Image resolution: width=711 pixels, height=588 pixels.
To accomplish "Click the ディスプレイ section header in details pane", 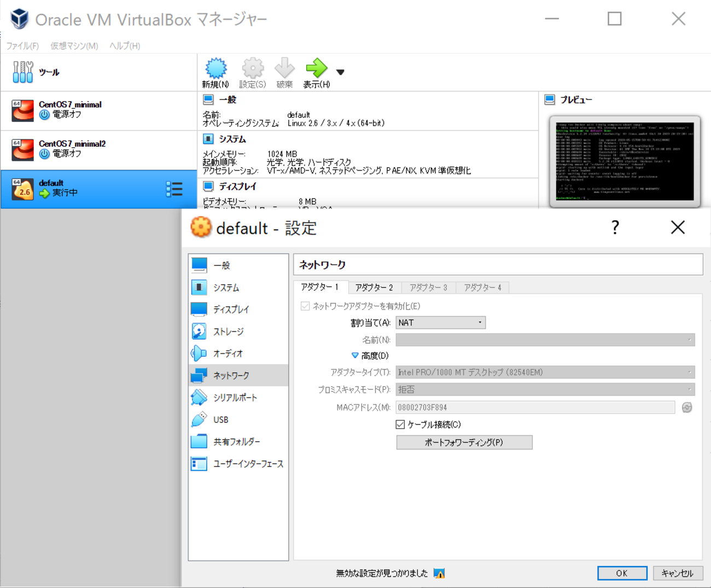I will click(237, 187).
